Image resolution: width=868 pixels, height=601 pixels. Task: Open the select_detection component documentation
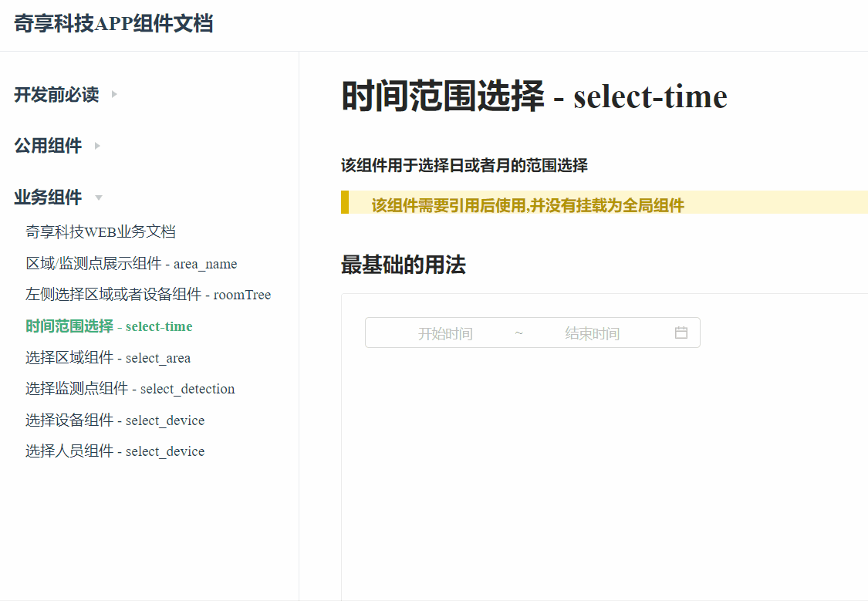coord(129,388)
